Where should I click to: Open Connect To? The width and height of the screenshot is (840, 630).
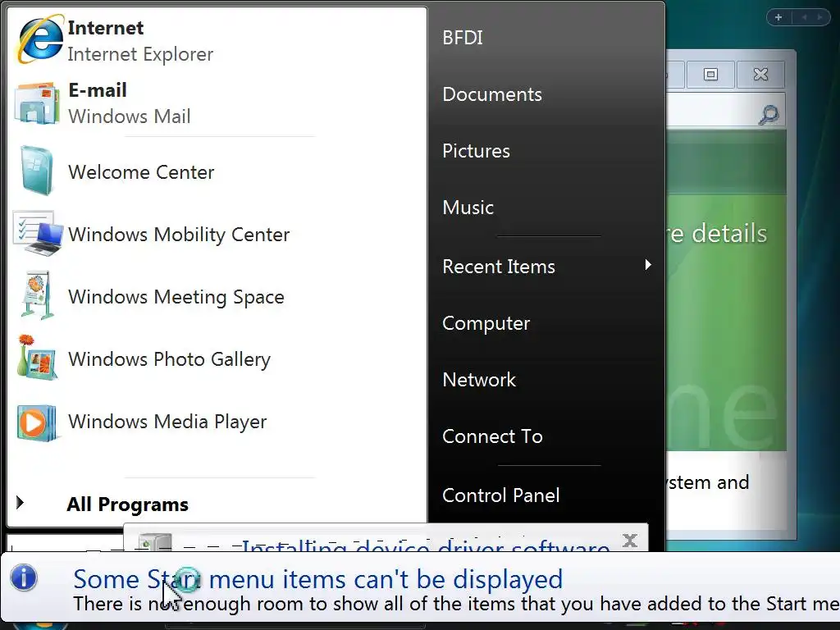coord(492,436)
